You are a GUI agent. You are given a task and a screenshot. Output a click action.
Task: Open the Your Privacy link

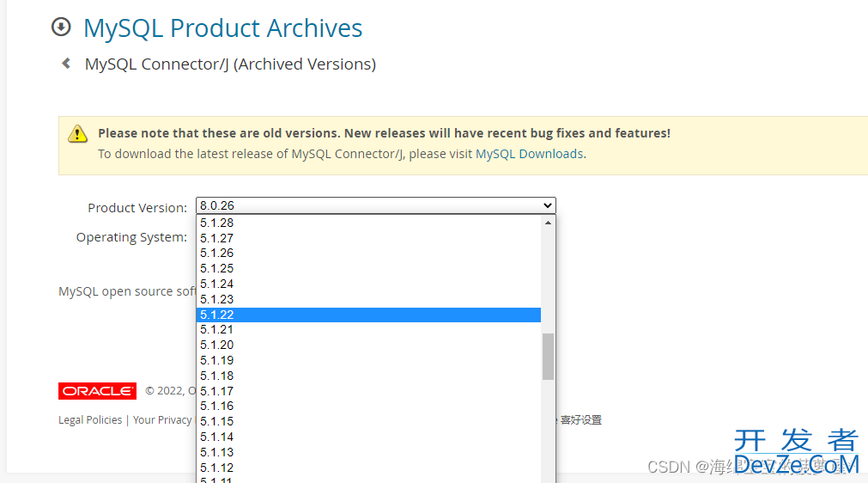point(162,420)
